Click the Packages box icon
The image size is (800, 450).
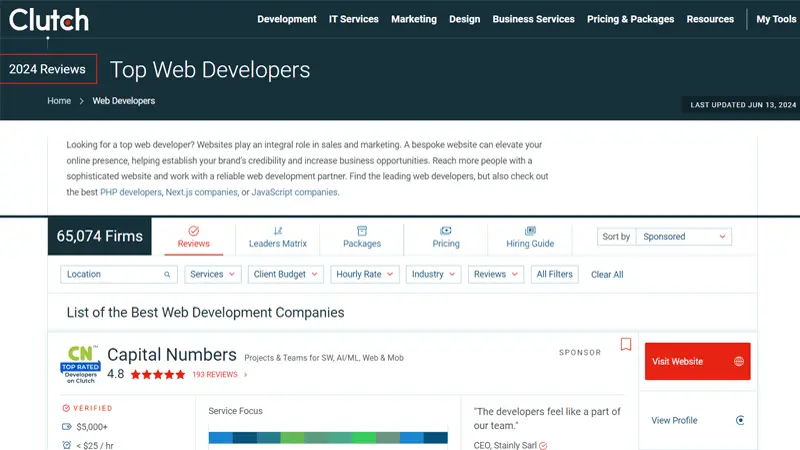coord(362,231)
